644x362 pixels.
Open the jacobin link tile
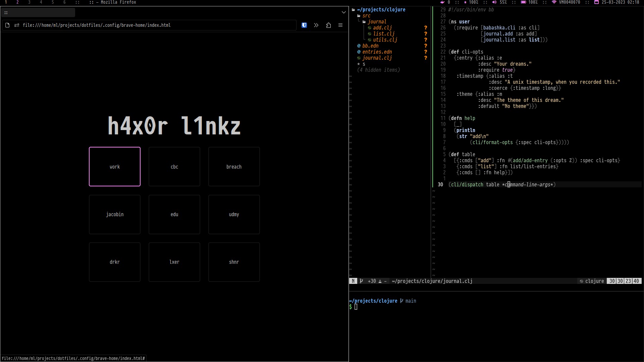pyautogui.click(x=115, y=215)
